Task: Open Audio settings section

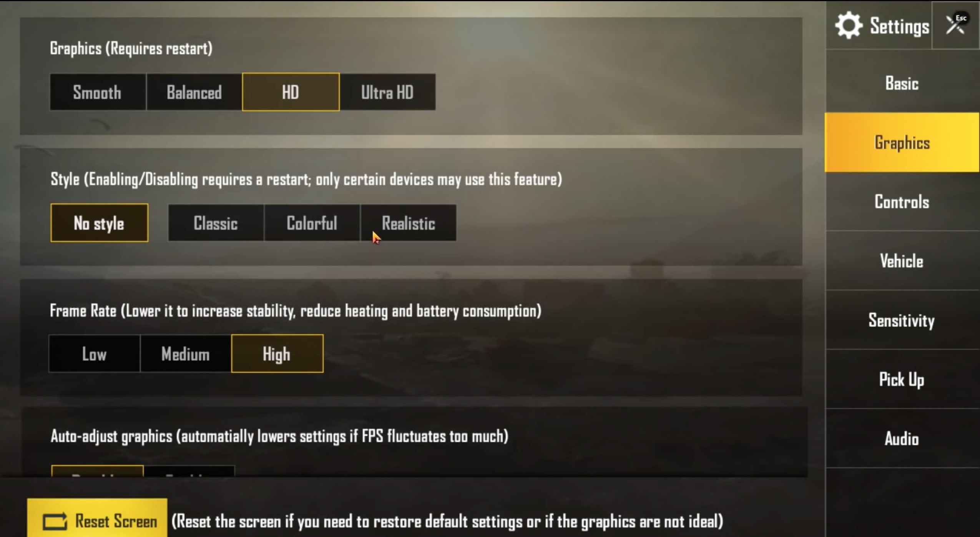Action: pyautogui.click(x=902, y=439)
